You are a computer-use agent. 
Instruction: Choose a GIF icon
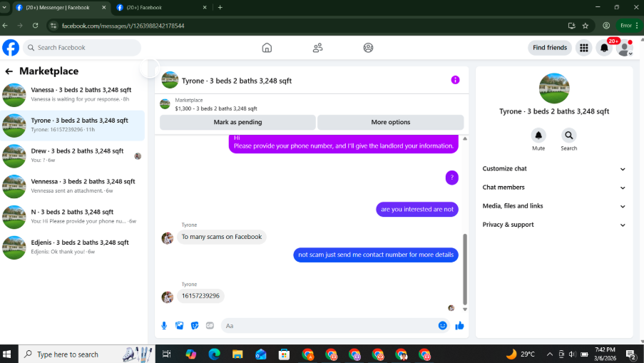click(x=210, y=326)
